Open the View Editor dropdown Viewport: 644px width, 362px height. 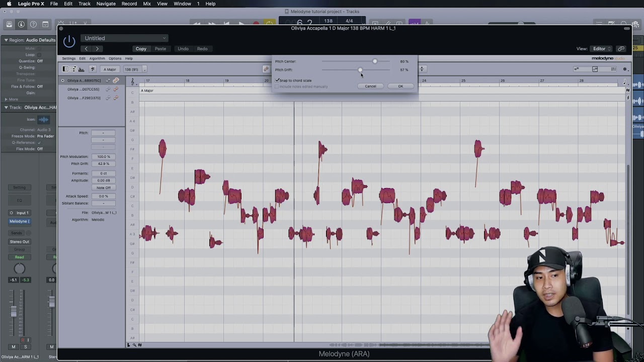point(602,49)
